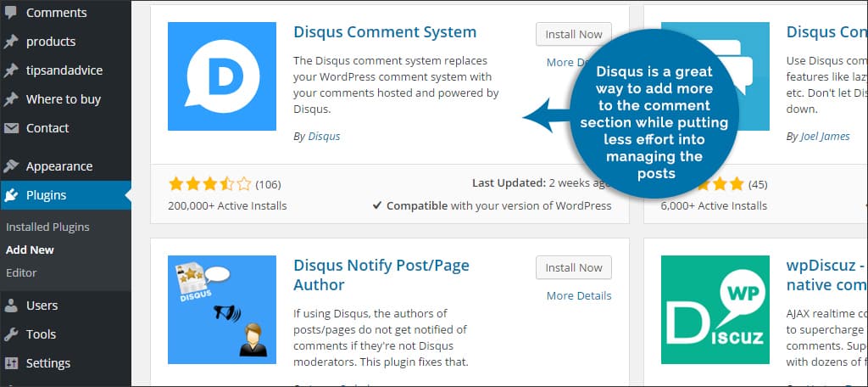Click the pin icon beside Where to buy
This screenshot has height=387, width=868.
coord(11,99)
